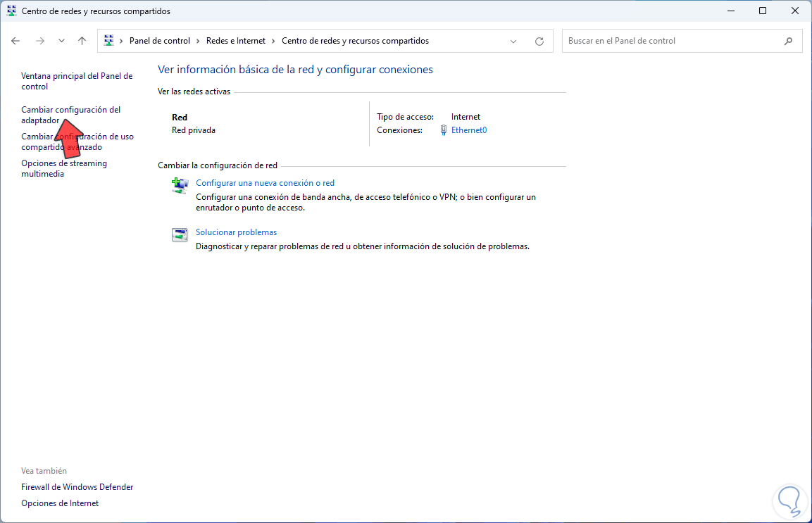
Task: Open recent locations dropdown chevron
Action: point(61,41)
